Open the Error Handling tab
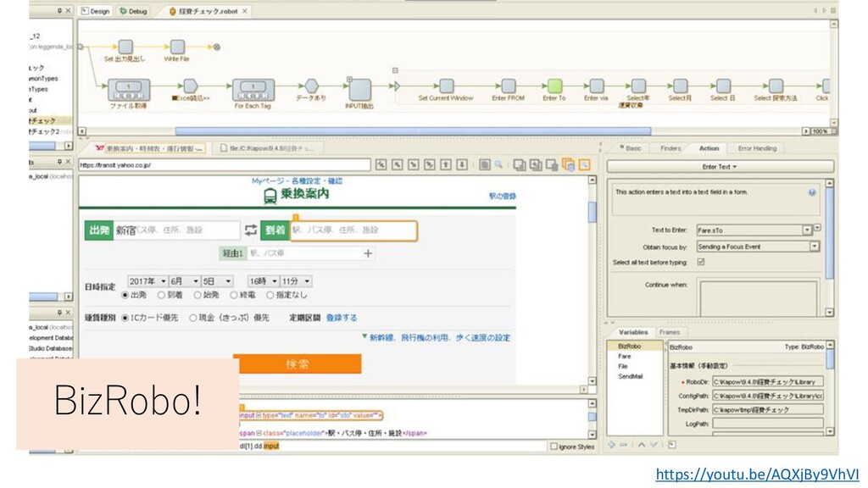Viewport: 868px width, 488px height. pos(757,148)
